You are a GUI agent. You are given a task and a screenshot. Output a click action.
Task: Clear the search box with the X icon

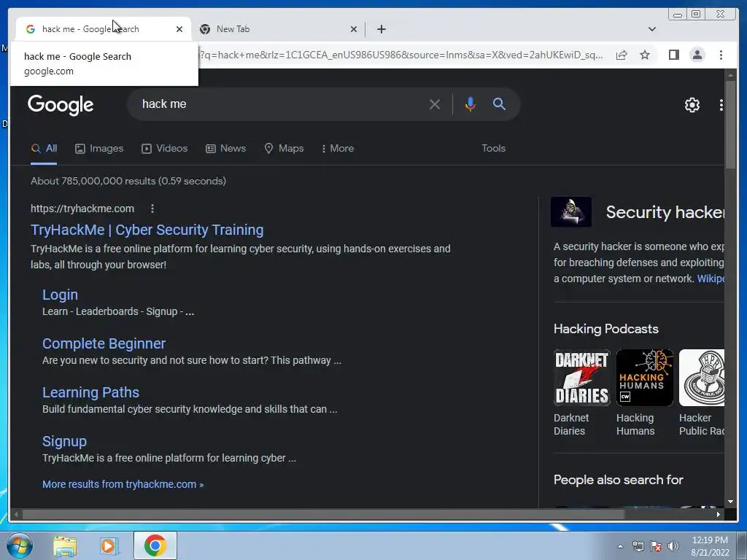[x=434, y=104]
